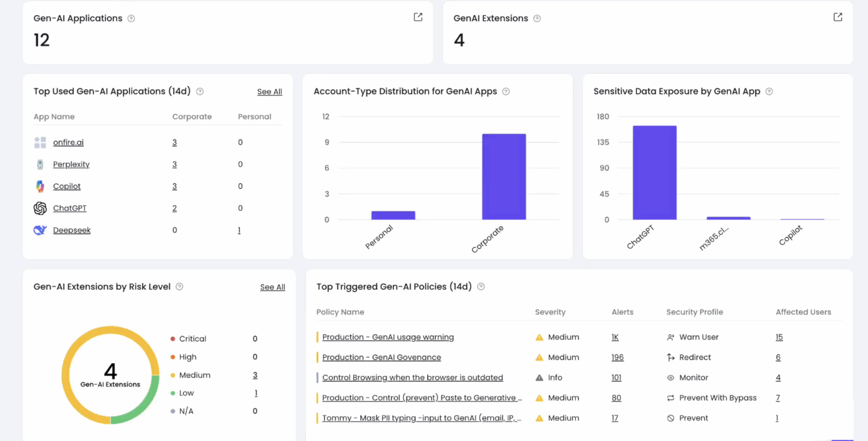Click the 196 alerts count for GenAI Govenance
The image size is (868, 441).
pyautogui.click(x=617, y=357)
